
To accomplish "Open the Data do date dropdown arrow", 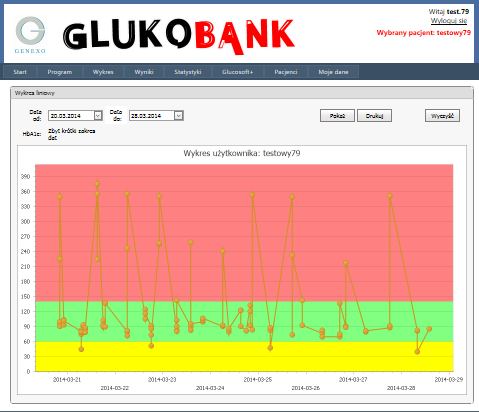I will [x=179, y=116].
